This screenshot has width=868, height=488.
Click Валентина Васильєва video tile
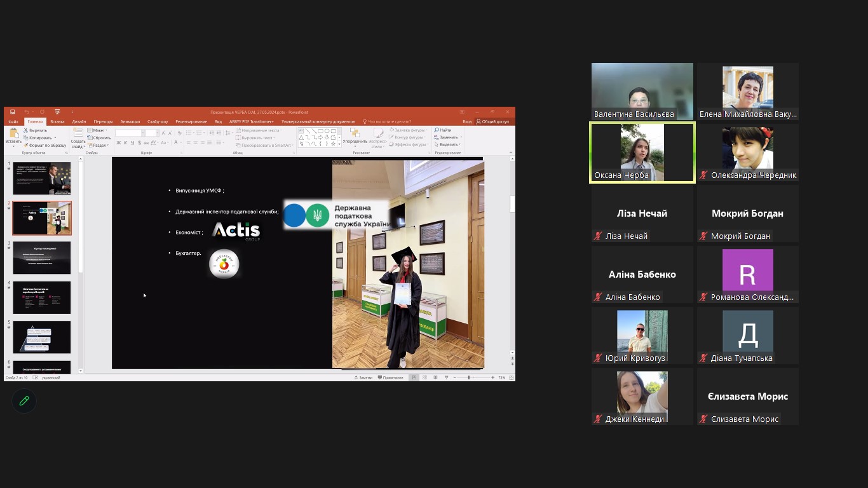642,91
